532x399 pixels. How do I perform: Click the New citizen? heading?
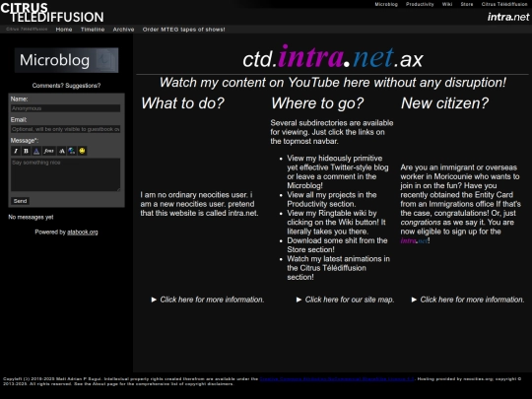click(x=444, y=103)
